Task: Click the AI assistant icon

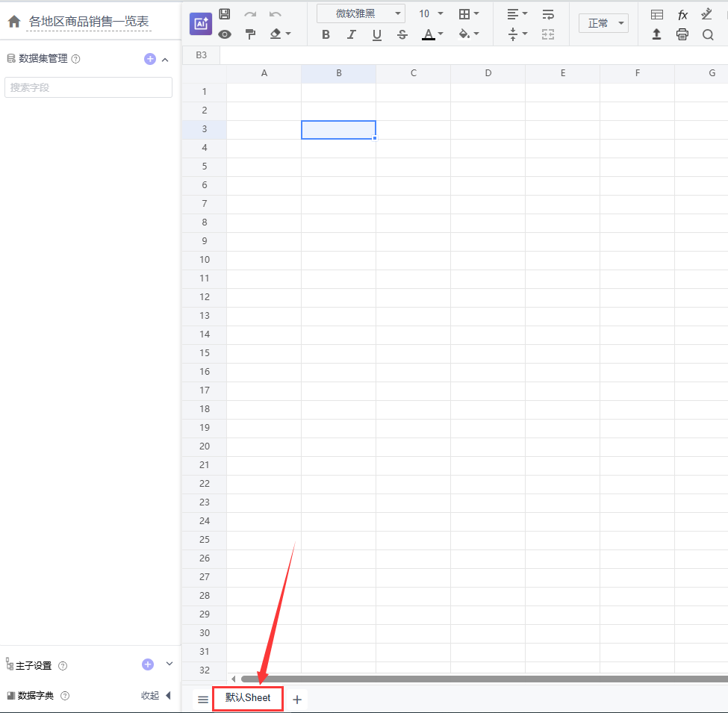Action: click(200, 24)
